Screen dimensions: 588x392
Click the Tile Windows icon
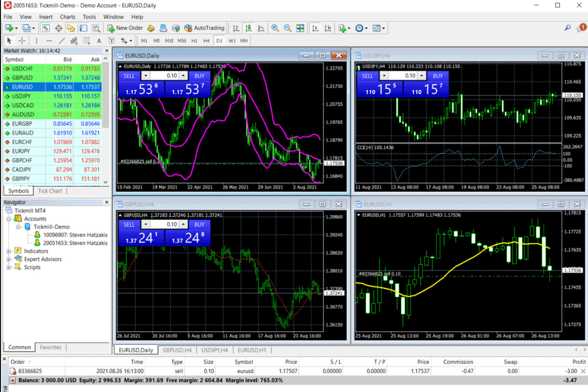coord(300,28)
